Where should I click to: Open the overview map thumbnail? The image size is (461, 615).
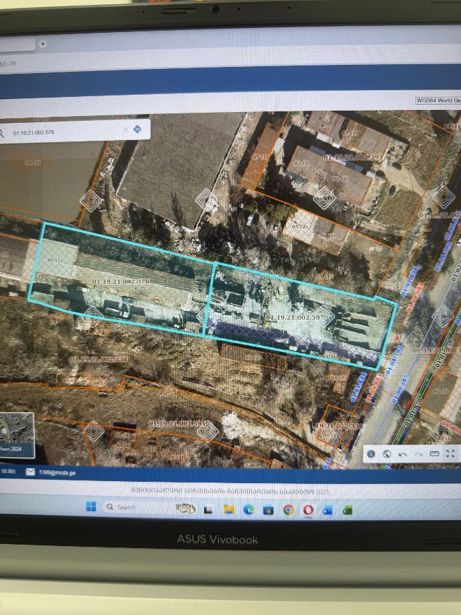[16, 435]
